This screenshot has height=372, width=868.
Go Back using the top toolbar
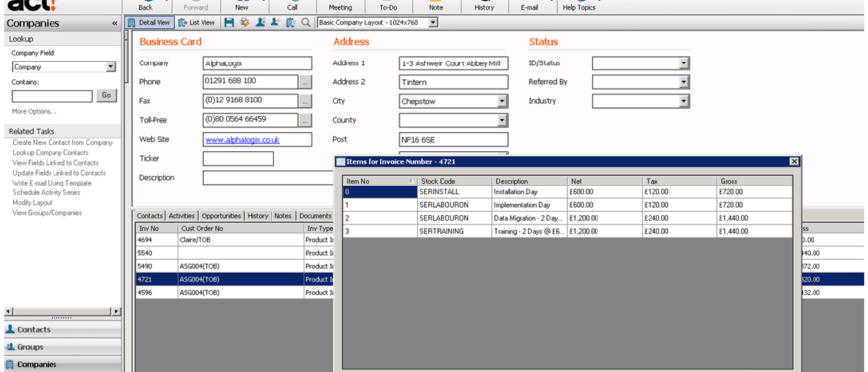145,7
